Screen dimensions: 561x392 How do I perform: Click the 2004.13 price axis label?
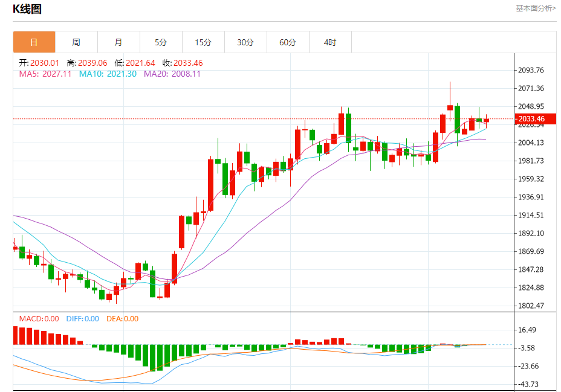(x=531, y=143)
